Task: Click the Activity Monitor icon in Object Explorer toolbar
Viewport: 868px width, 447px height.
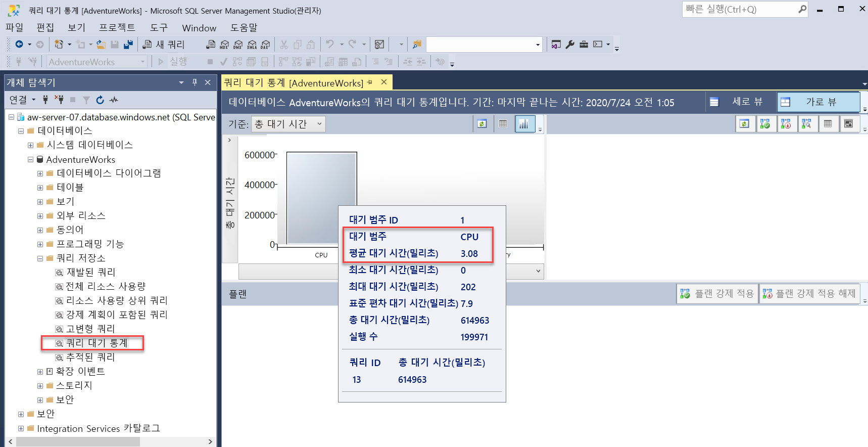Action: point(114,100)
